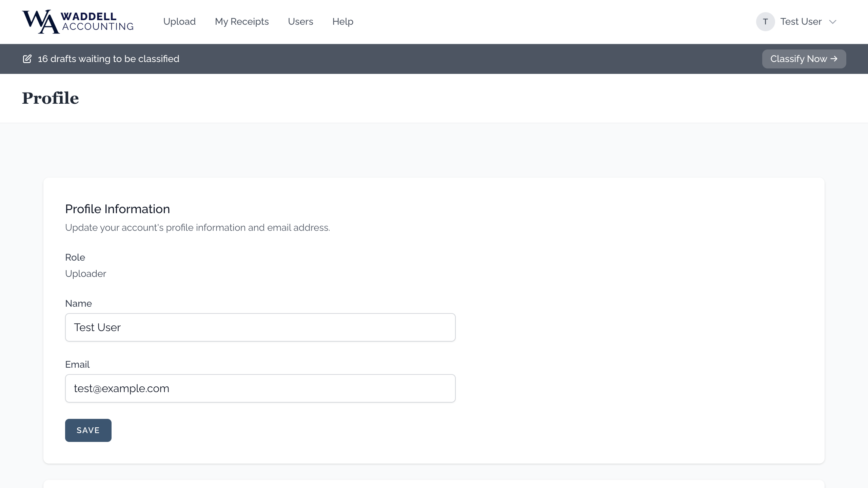Click the Waddell Accounting logo

pyautogui.click(x=78, y=22)
